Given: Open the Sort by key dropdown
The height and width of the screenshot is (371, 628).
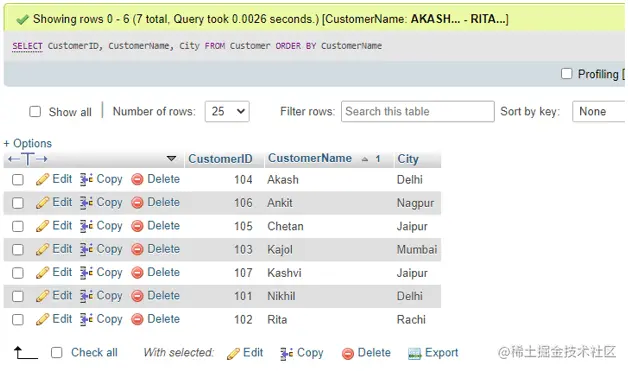Looking at the screenshot, I should click(x=599, y=111).
